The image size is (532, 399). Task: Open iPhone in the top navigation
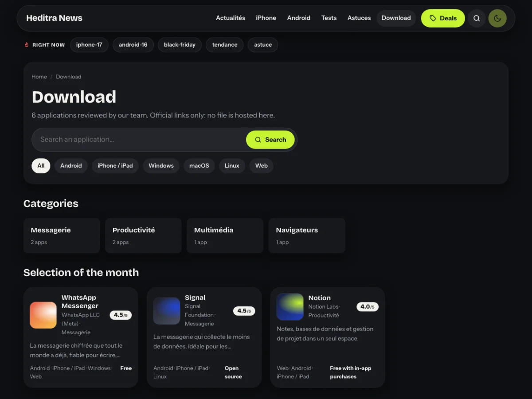[266, 18]
